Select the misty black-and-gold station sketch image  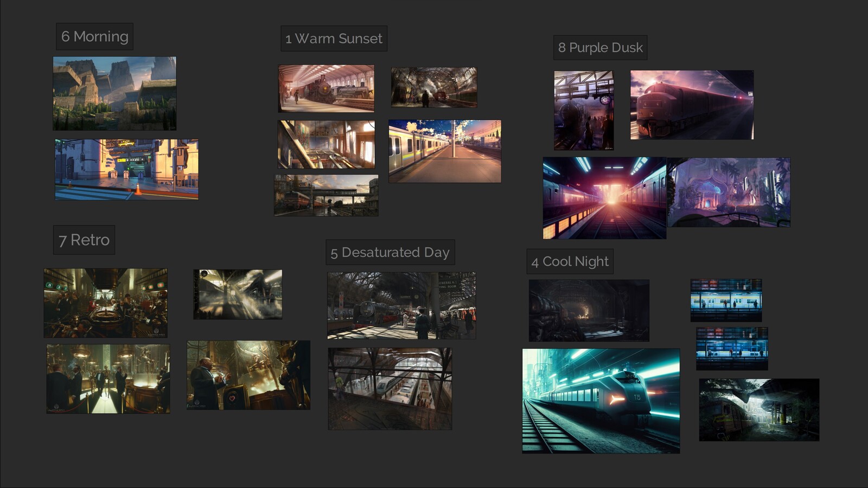point(238,294)
